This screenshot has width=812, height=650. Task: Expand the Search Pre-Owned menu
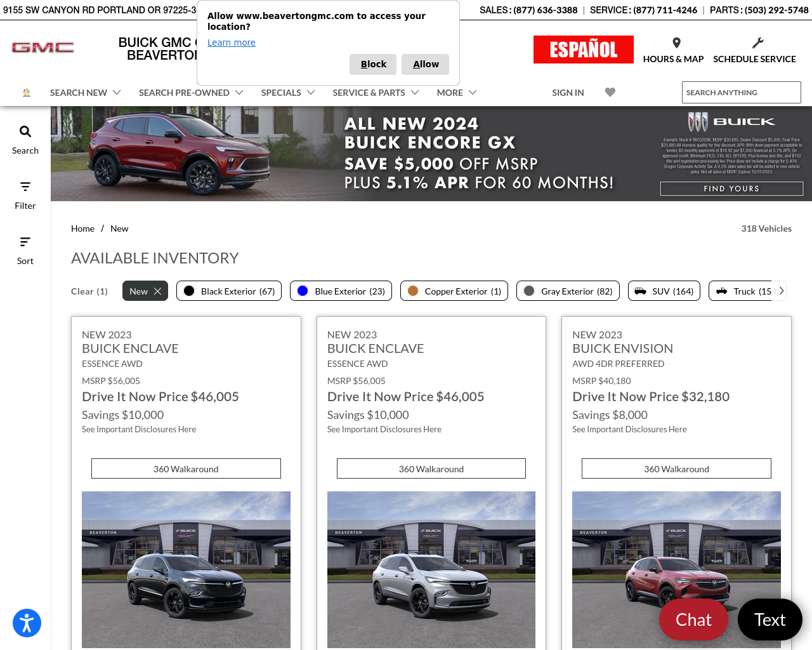[191, 93]
